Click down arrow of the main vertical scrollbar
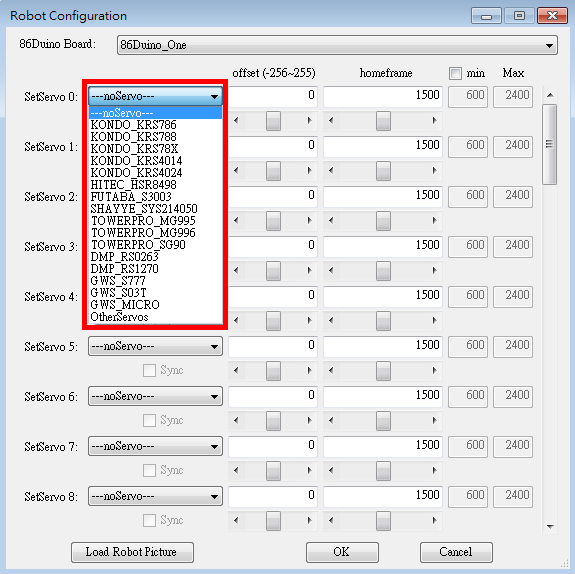This screenshot has width=575, height=574. [550, 527]
